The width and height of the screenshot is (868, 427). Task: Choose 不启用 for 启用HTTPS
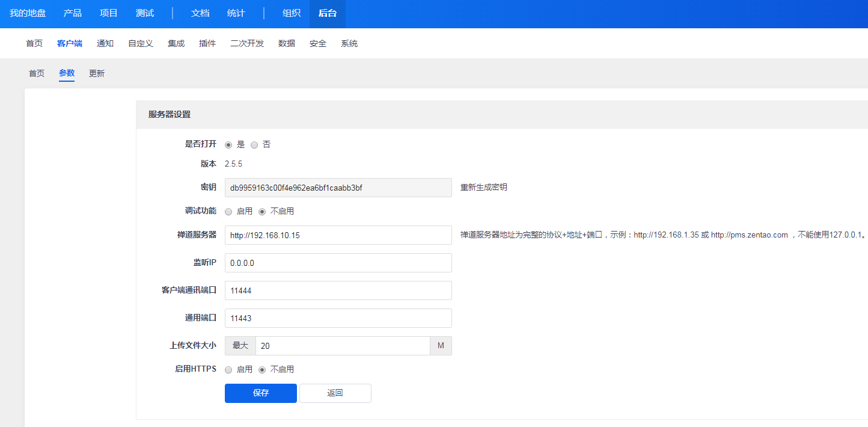tap(262, 370)
